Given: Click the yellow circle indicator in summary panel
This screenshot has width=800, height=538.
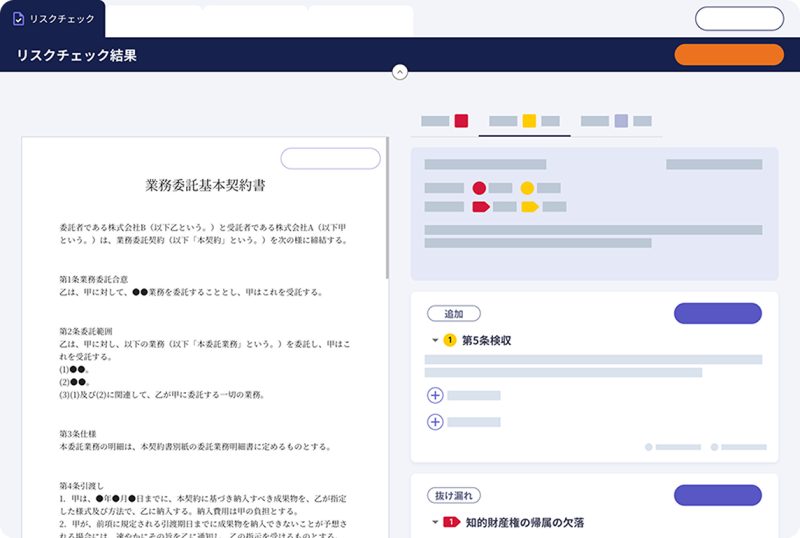Looking at the screenshot, I should pos(527,188).
